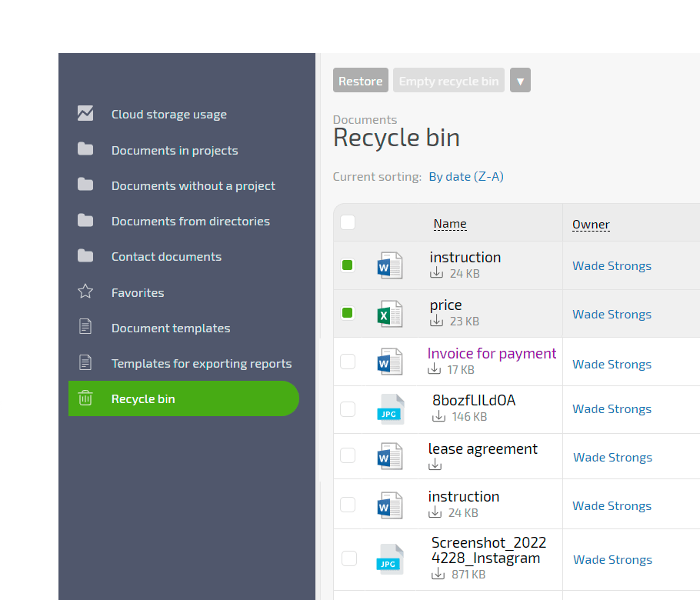Image resolution: width=700 pixels, height=600 pixels.
Task: Download the unselected instruction file via arrow icon
Action: [x=435, y=512]
